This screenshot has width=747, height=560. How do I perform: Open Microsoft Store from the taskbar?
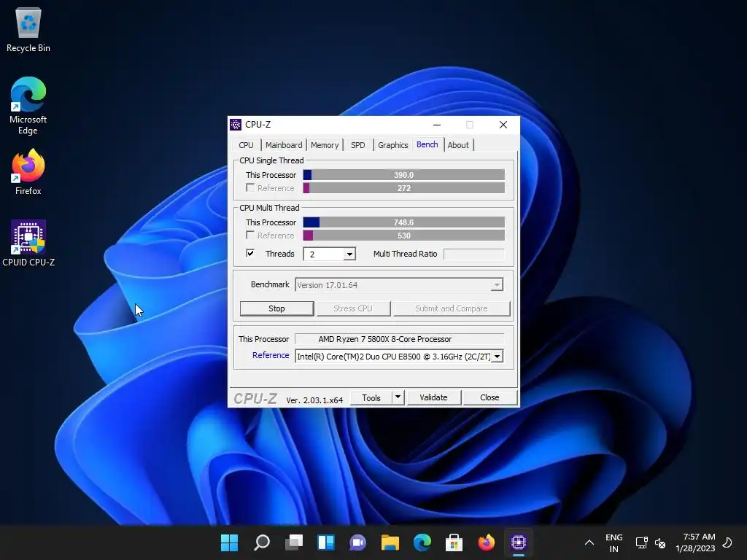pos(454,542)
